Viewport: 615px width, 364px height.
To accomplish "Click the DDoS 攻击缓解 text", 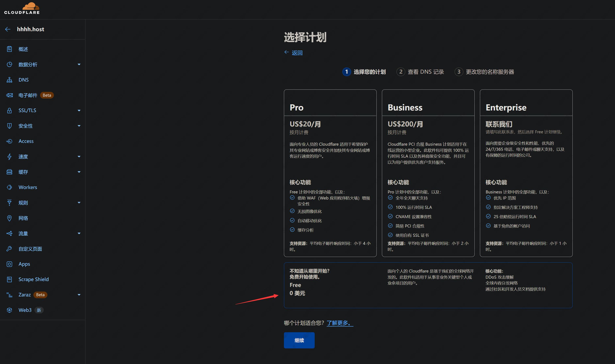I will point(499,277).
